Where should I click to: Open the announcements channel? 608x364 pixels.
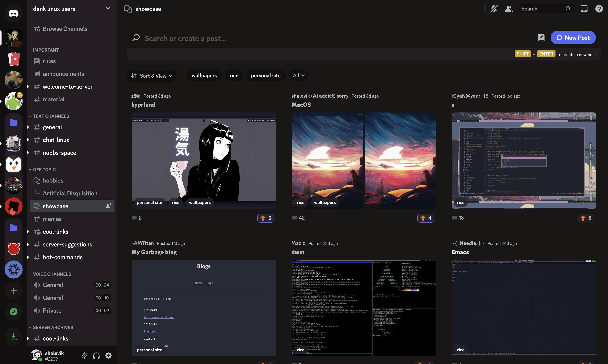click(72, 74)
